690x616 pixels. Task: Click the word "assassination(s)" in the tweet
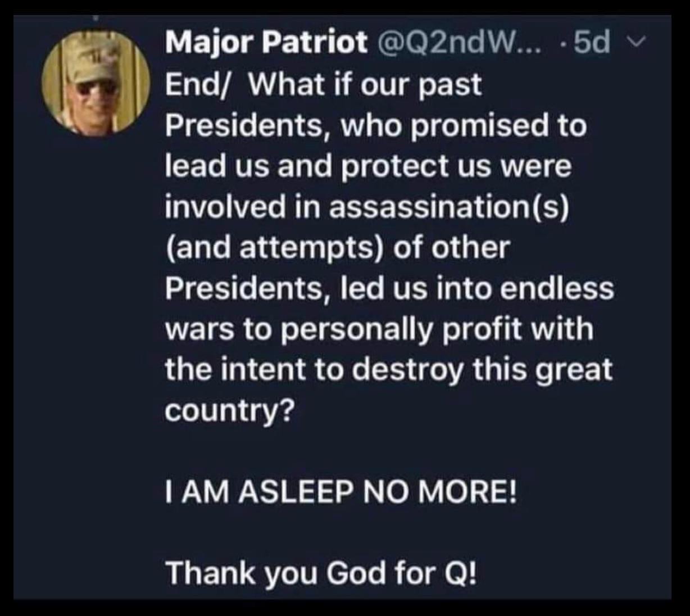pos(449,207)
